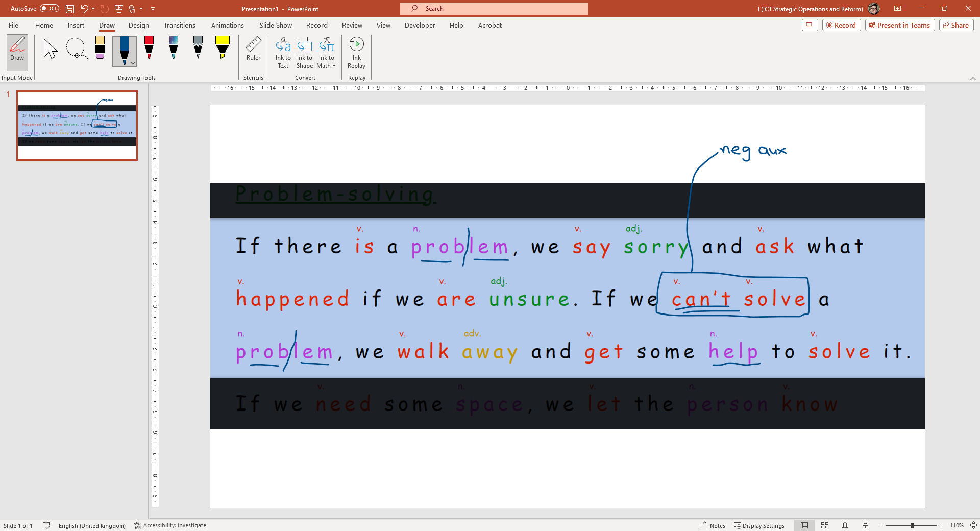Image resolution: width=980 pixels, height=531 pixels.
Task: Open the File menu
Action: 14,25
